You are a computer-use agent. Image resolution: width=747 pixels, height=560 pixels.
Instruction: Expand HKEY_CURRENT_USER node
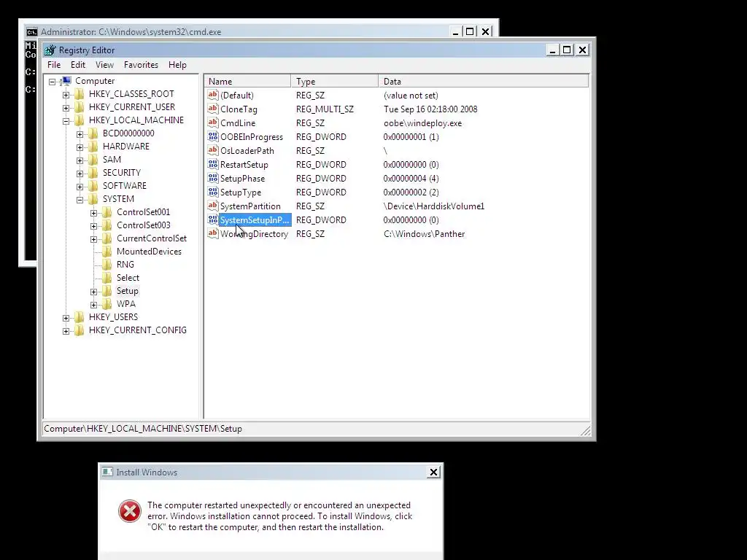pyautogui.click(x=66, y=108)
